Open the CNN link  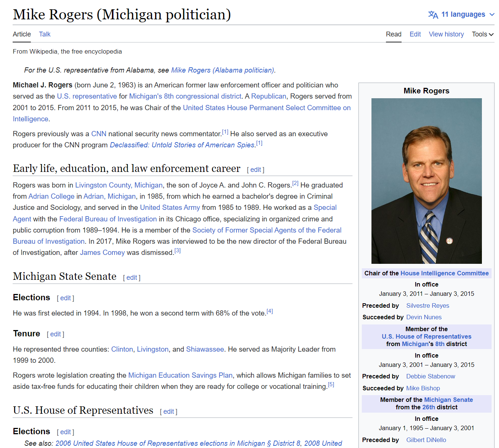(x=99, y=134)
